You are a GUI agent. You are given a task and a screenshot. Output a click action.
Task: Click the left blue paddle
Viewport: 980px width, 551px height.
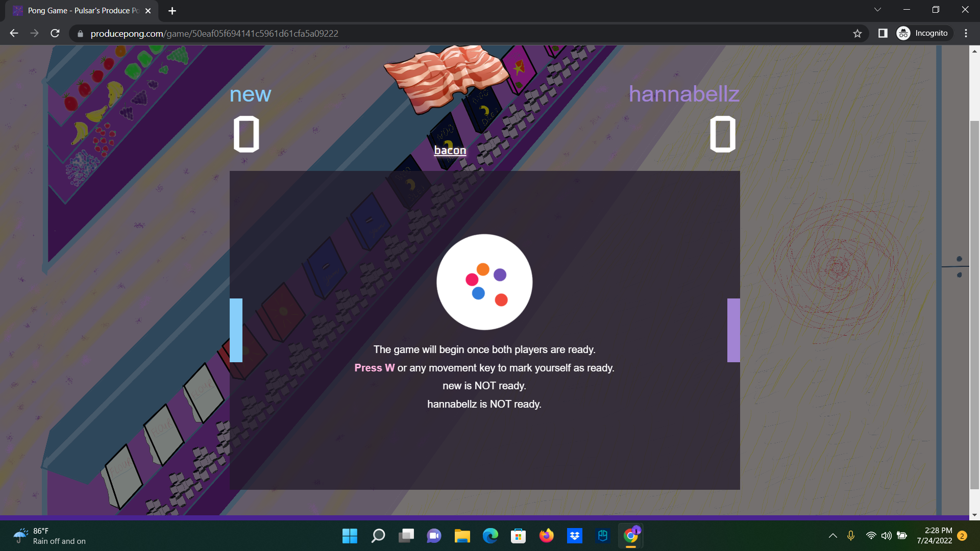click(236, 330)
